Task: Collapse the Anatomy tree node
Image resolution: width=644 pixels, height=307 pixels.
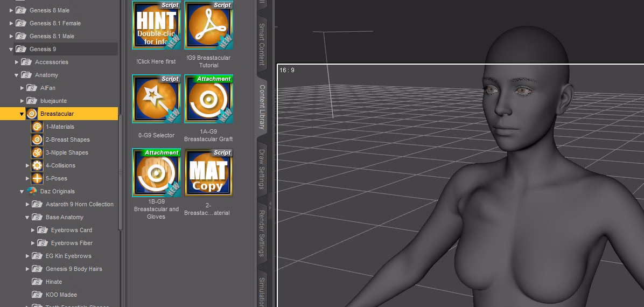Action: click(x=17, y=75)
